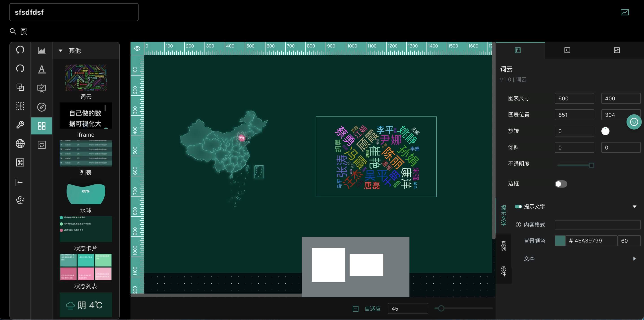Screen dimensions: 644x320
Task: Select the text category icon
Action: click(41, 69)
